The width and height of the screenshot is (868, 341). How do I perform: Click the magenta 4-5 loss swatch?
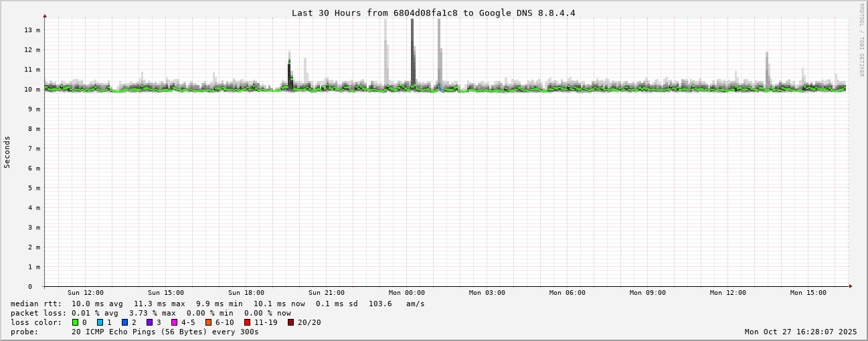[x=174, y=322]
